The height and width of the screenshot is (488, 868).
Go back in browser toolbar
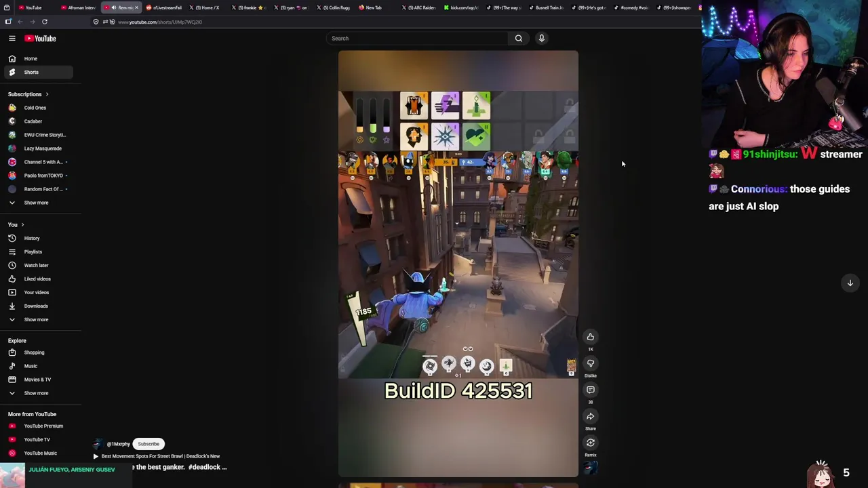[x=20, y=22]
